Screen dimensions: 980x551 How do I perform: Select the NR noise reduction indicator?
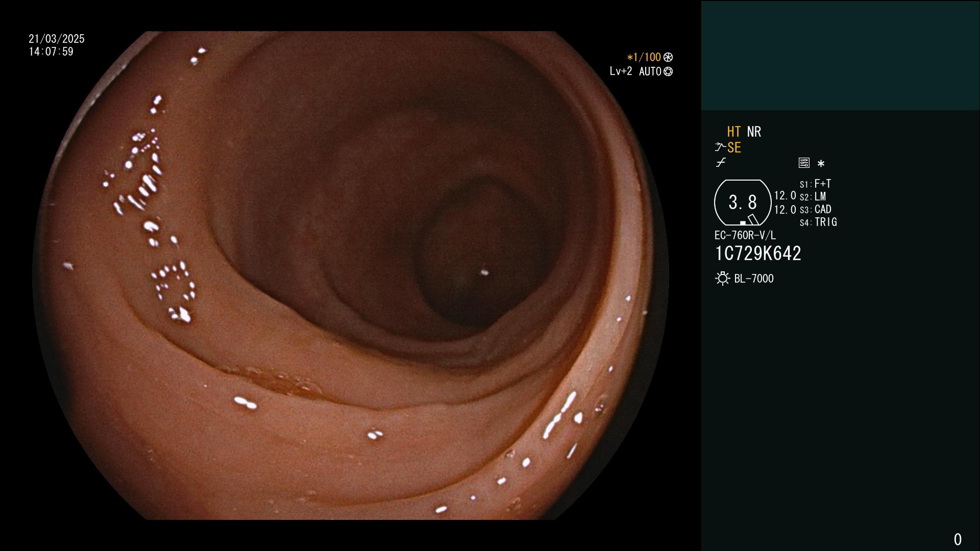point(754,132)
